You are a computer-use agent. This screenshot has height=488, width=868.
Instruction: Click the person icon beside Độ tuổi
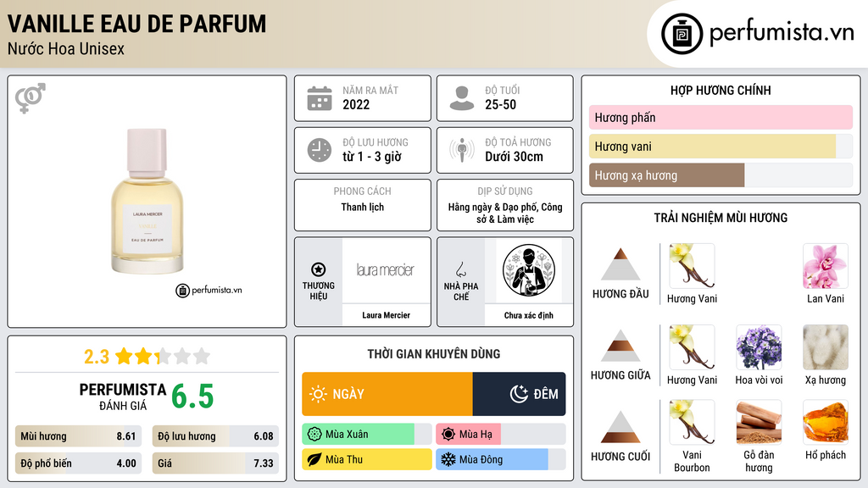point(462,98)
